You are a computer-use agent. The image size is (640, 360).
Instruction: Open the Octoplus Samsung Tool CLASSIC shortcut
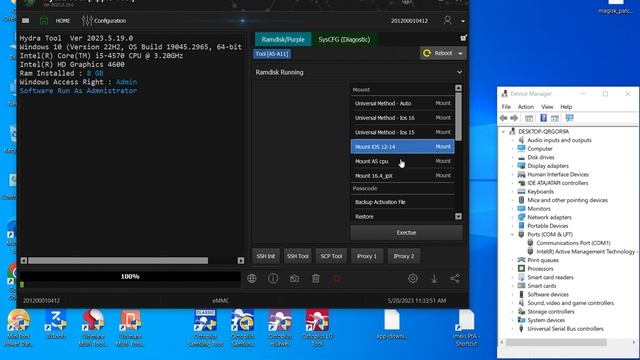pos(205,328)
